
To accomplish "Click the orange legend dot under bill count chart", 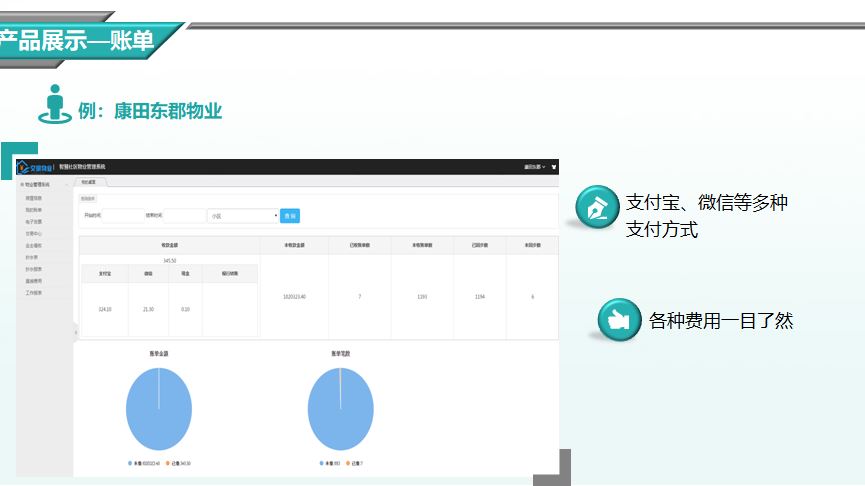I will point(348,463).
